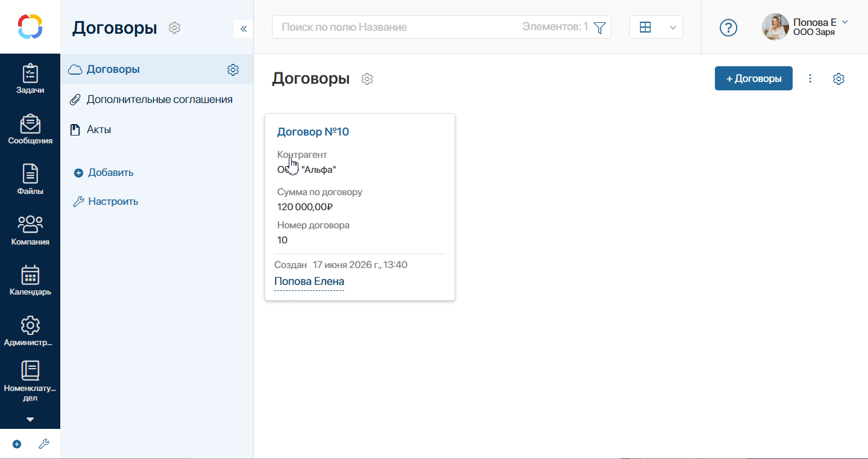Viewport: 868px width, 459px height.
Task: Open help question mark icon
Action: (x=729, y=28)
